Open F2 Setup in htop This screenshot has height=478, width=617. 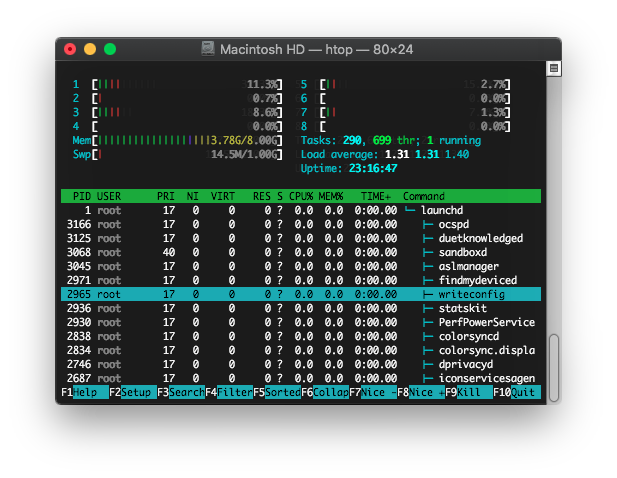(x=133, y=392)
